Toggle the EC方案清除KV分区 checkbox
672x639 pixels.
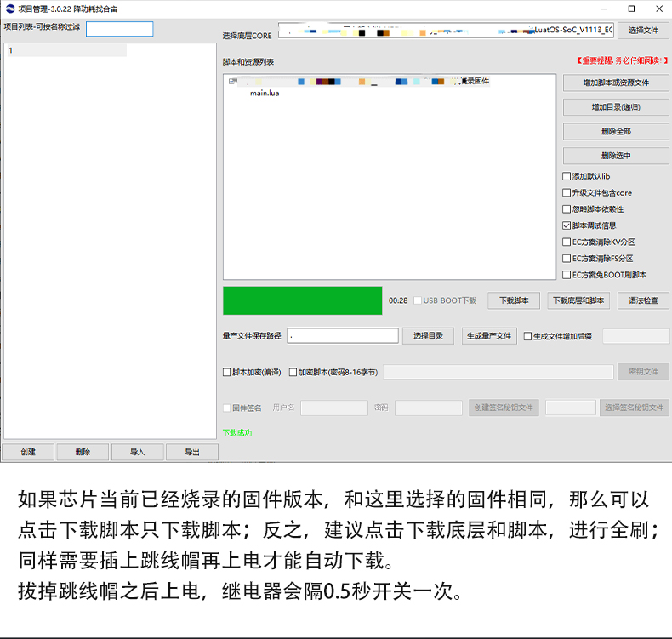pos(567,242)
